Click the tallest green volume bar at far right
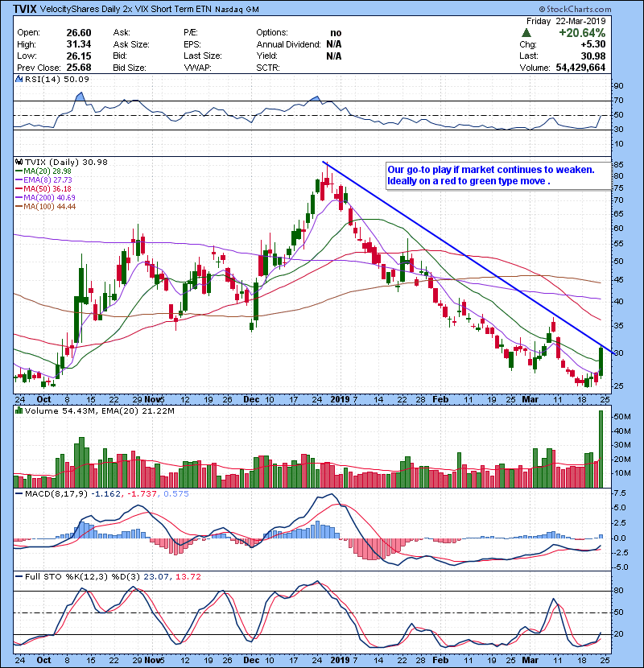 [x=601, y=449]
